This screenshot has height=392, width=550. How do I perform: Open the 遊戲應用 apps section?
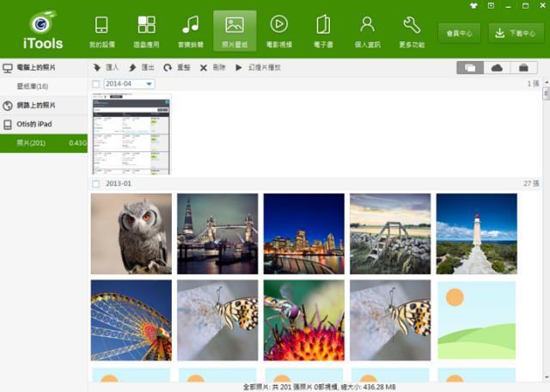point(146,32)
